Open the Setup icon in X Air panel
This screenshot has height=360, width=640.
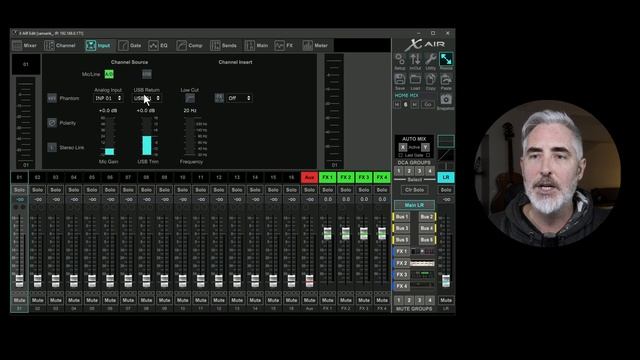[x=400, y=60]
